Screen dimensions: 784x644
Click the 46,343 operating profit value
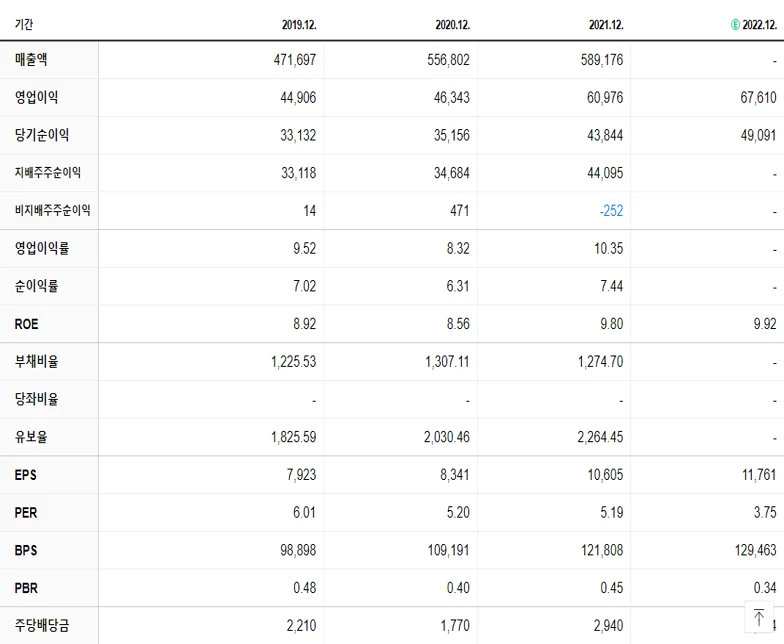452,98
